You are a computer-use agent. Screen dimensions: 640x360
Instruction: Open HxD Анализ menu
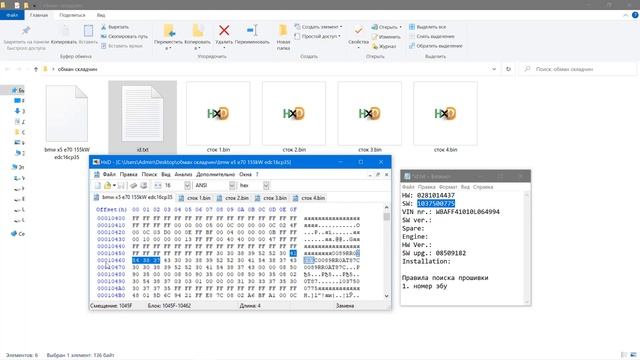(x=183, y=174)
